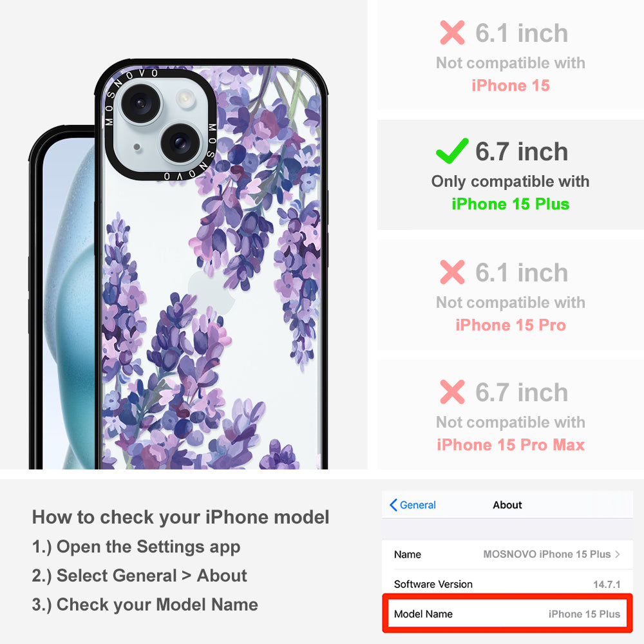This screenshot has width=644, height=644.
Task: Click the iPhone 15 Pro label
Action: click(x=511, y=325)
